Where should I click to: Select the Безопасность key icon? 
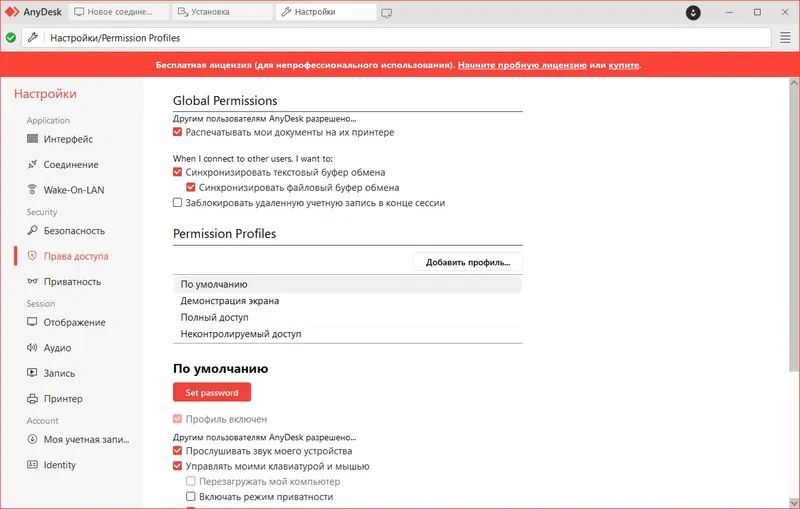tap(33, 231)
